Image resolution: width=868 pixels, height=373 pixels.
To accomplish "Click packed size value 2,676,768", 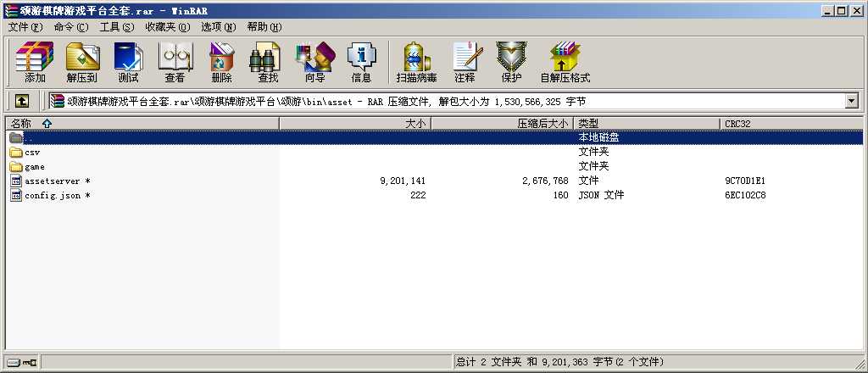I will (x=545, y=181).
